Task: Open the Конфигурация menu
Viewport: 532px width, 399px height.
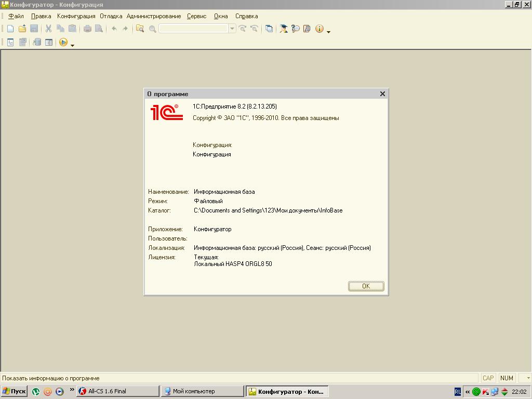Action: [x=76, y=16]
